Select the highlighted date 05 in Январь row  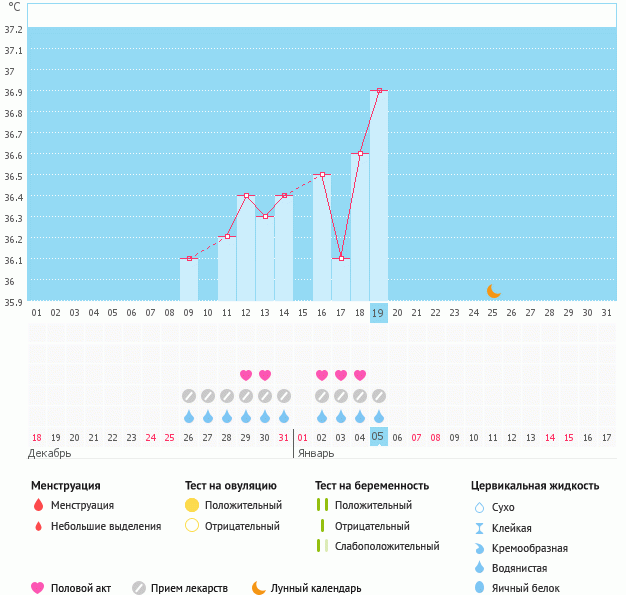(378, 437)
